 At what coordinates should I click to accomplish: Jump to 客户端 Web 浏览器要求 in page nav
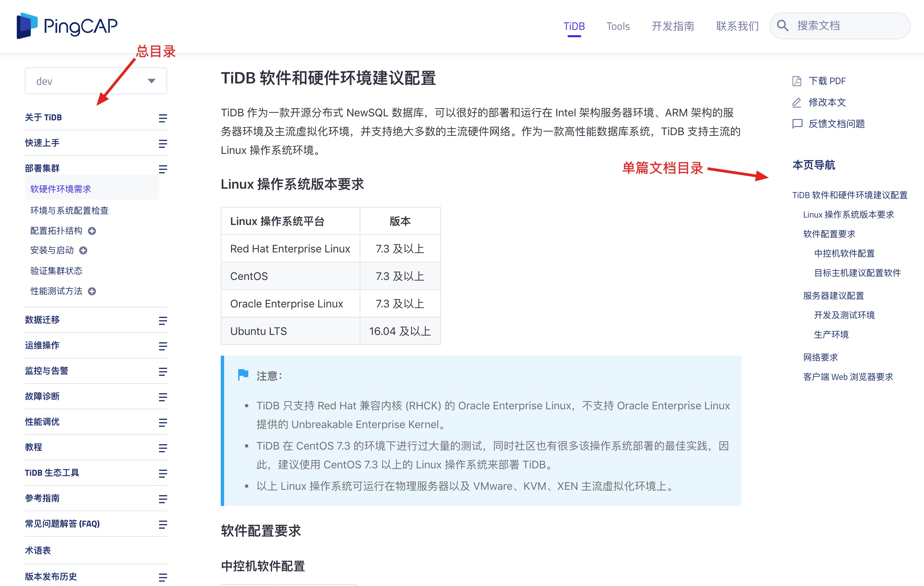point(848,377)
